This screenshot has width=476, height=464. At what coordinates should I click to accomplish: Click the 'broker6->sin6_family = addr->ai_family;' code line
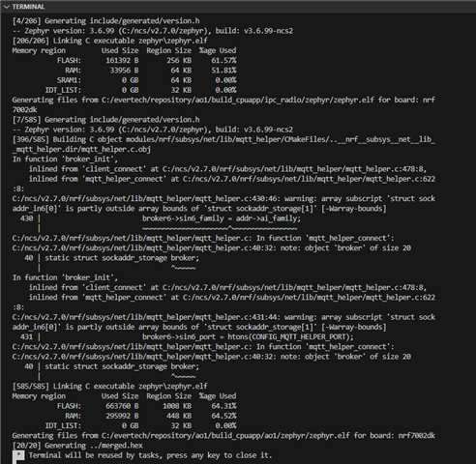point(222,218)
